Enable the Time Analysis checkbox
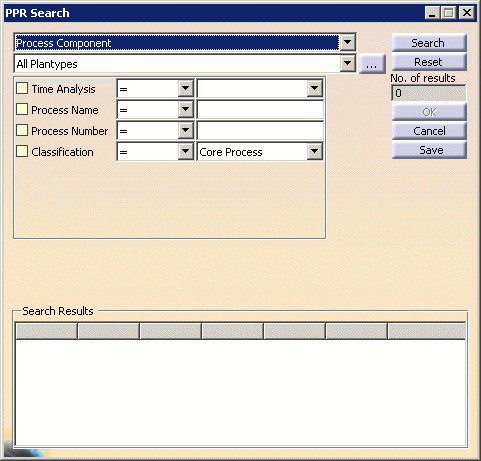481x461 pixels. coord(22,88)
